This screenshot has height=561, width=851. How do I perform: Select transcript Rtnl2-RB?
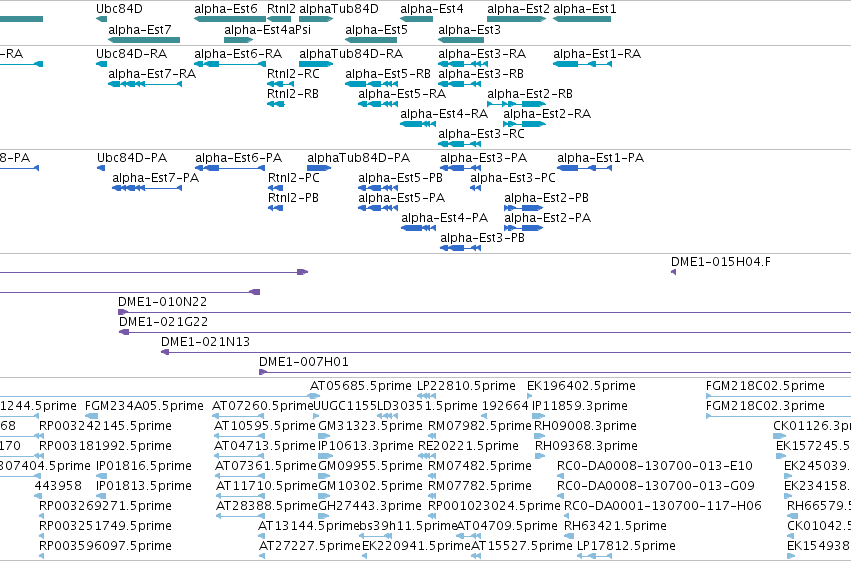point(293,94)
